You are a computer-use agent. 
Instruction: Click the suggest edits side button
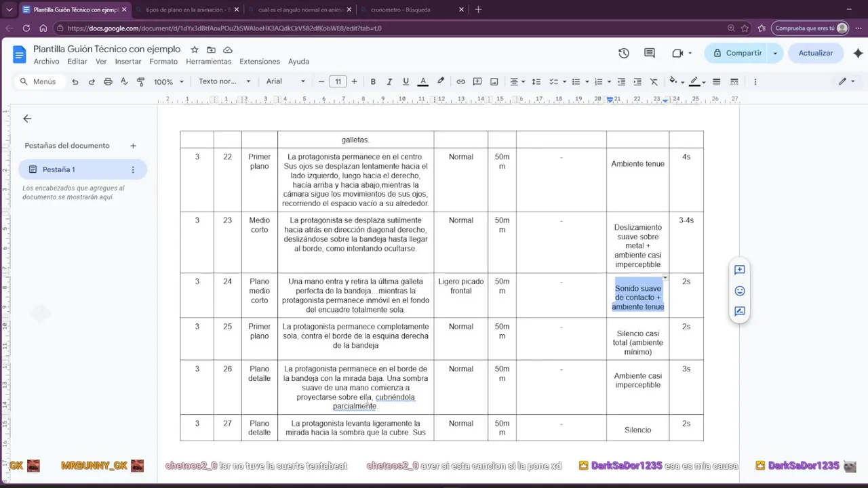pyautogui.click(x=740, y=312)
